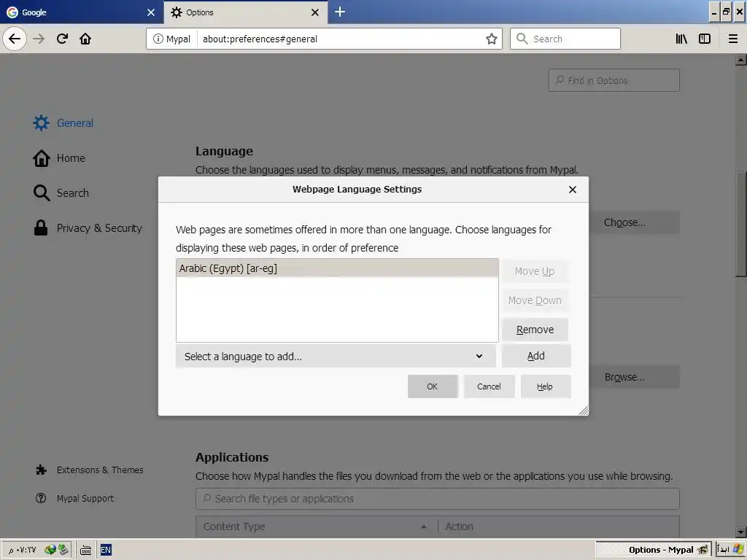Open the Library toolbar icon

click(x=681, y=39)
